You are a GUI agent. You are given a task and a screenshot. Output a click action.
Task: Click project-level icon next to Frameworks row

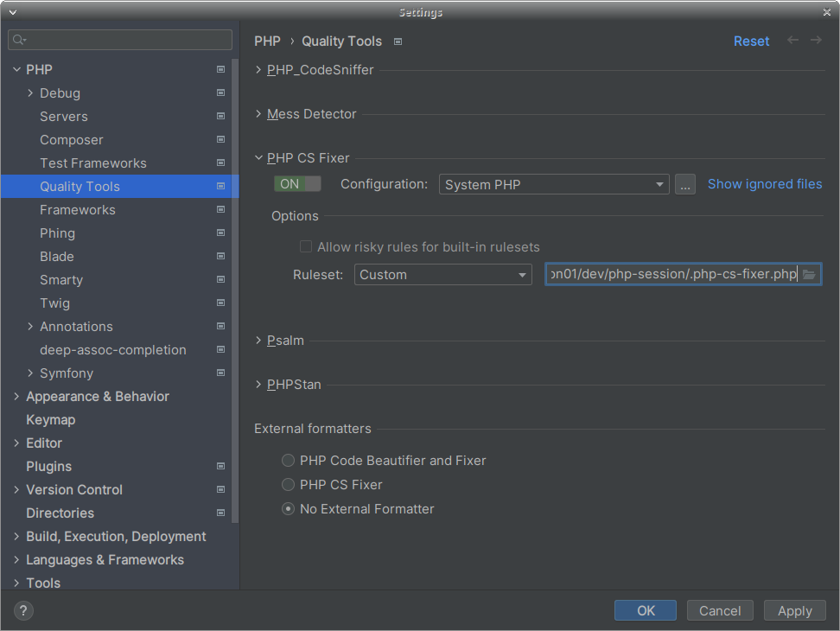(x=220, y=209)
